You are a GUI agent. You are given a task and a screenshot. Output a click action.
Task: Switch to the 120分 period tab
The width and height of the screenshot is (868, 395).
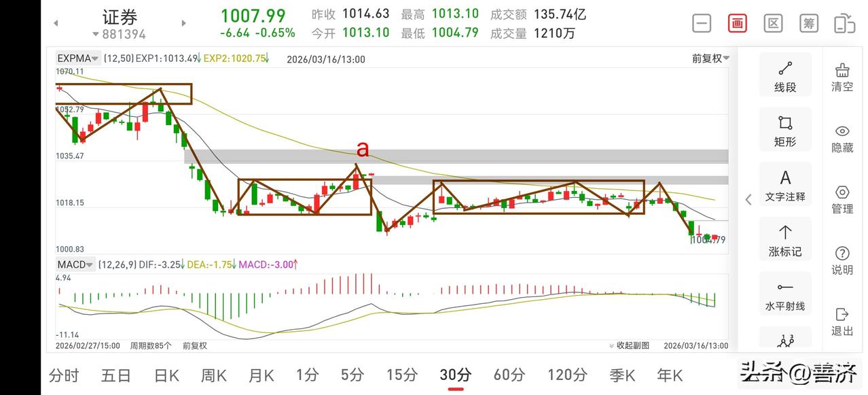(x=566, y=375)
